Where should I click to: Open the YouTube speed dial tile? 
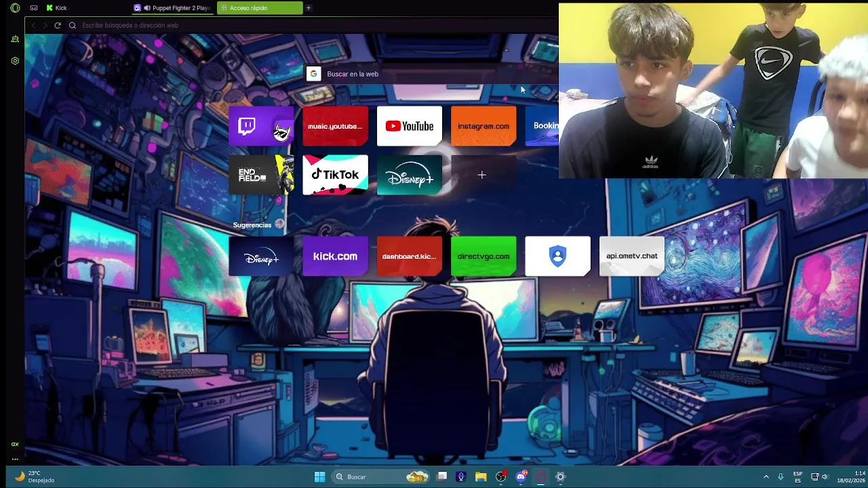(410, 126)
